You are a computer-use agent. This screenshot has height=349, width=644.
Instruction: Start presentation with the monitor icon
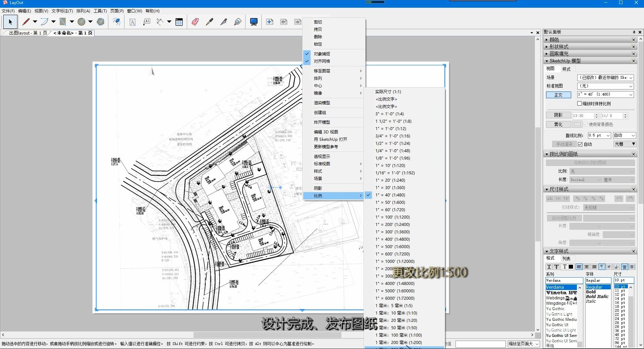[254, 22]
